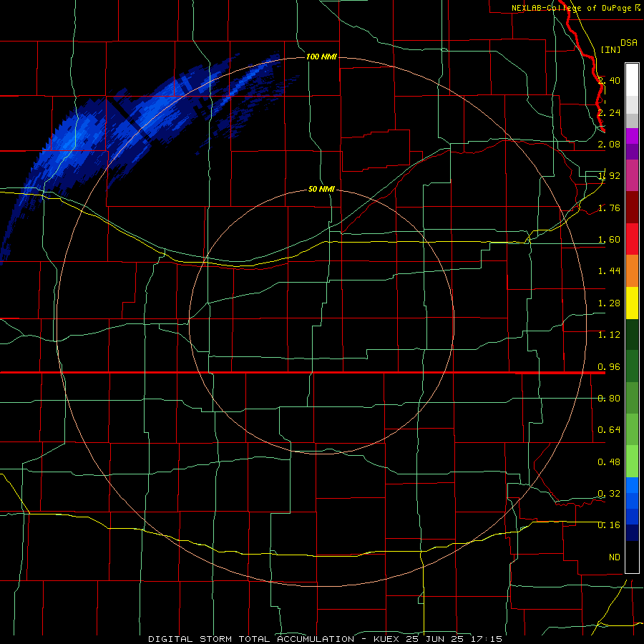Click the 2.08 legend value
Viewport: 644px width, 644px height.
click(x=609, y=144)
